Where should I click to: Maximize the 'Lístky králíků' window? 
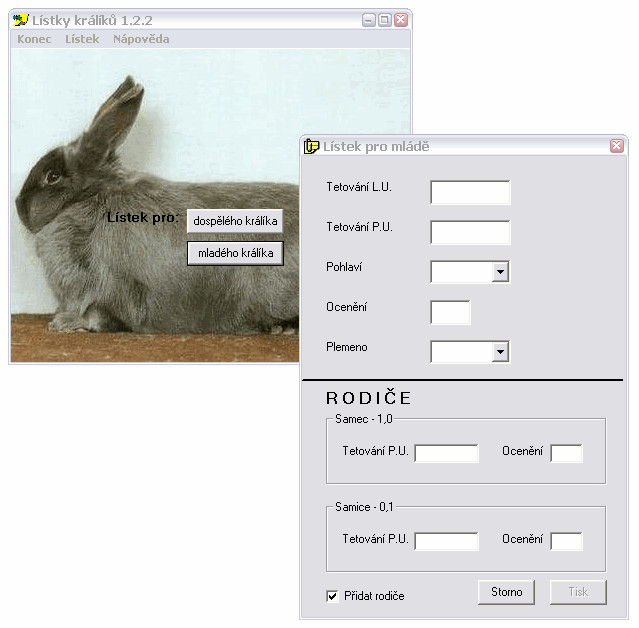[385, 20]
